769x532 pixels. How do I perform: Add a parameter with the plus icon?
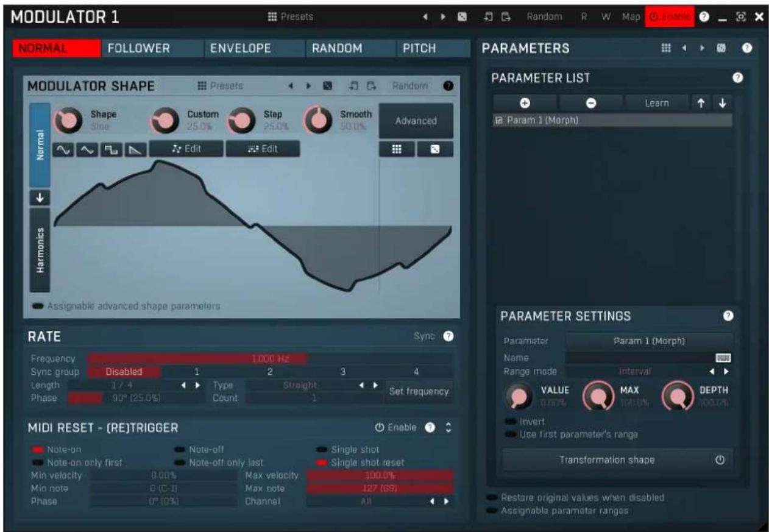(525, 104)
